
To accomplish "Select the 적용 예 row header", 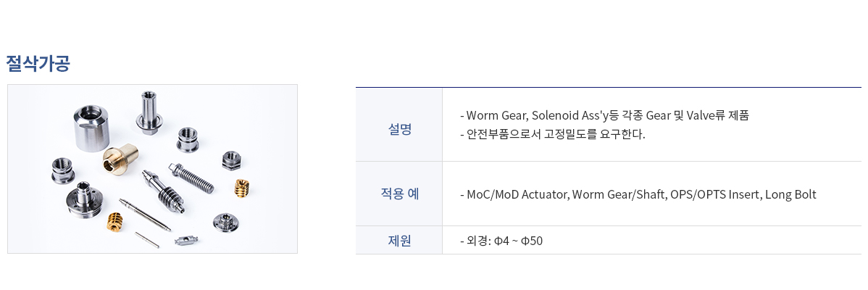I will click(x=398, y=194).
